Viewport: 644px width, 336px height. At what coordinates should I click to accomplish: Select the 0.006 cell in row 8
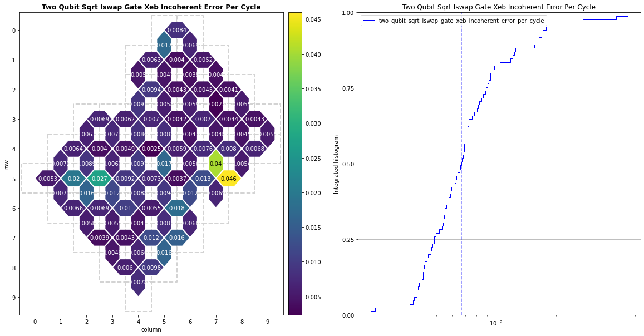point(125,268)
